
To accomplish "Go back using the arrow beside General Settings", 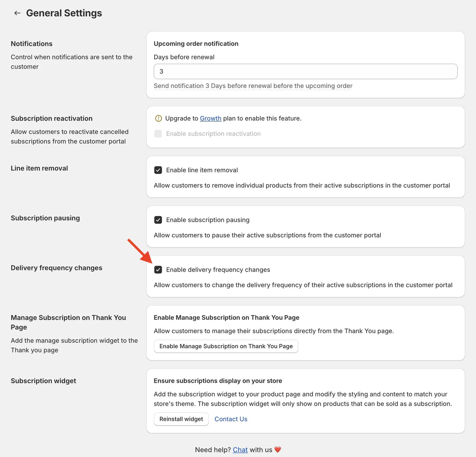I will (x=17, y=13).
